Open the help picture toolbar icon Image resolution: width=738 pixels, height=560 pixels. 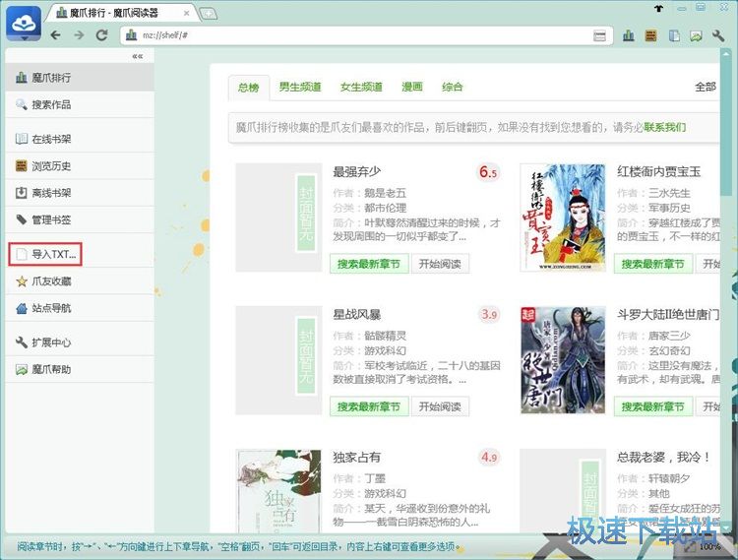coord(696,35)
